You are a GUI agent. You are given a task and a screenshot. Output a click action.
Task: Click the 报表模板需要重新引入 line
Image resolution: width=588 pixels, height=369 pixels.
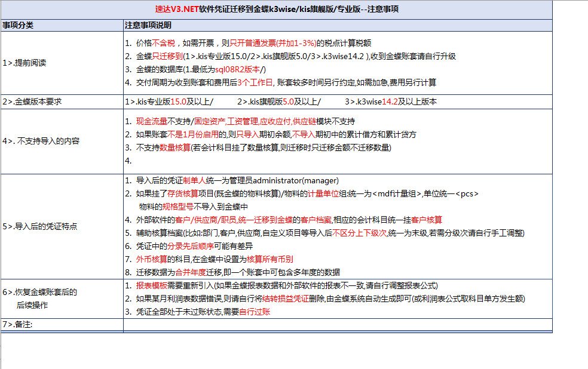coord(287,285)
